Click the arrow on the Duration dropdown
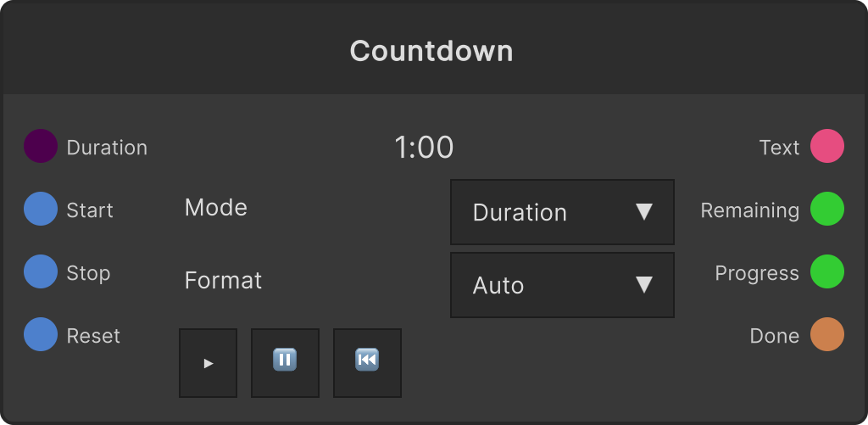This screenshot has height=425, width=868. point(644,212)
